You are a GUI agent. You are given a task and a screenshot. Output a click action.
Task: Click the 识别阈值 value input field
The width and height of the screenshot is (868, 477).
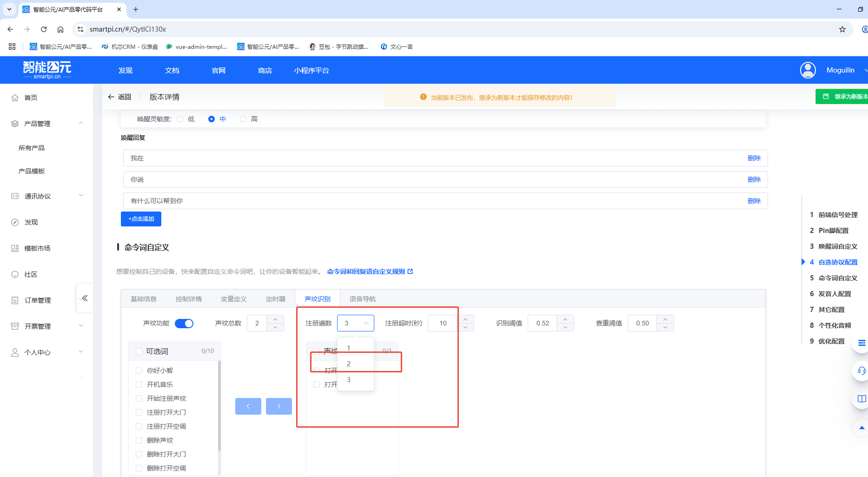(543, 323)
